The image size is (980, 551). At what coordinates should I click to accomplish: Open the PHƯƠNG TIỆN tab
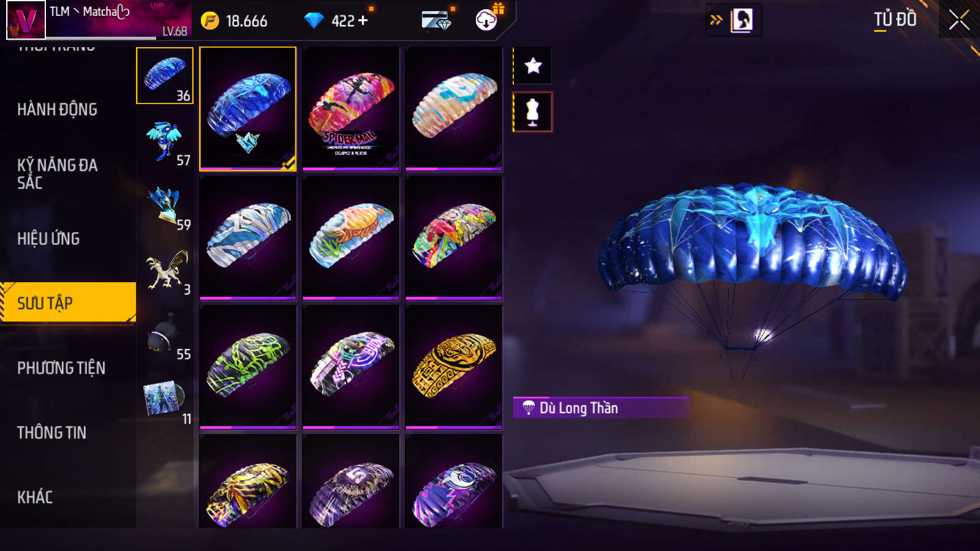(61, 368)
